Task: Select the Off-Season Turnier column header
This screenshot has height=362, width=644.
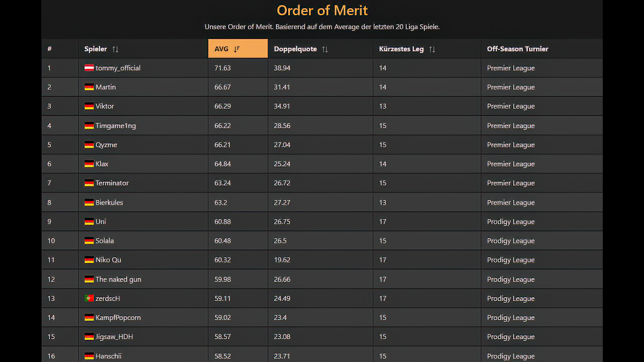Action: pyautogui.click(x=517, y=49)
